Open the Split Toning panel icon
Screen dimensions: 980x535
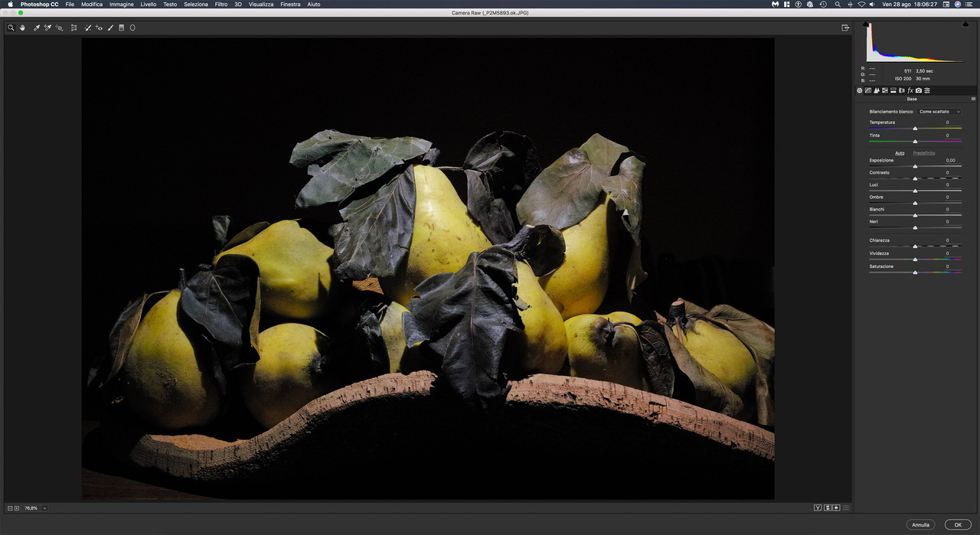(893, 90)
